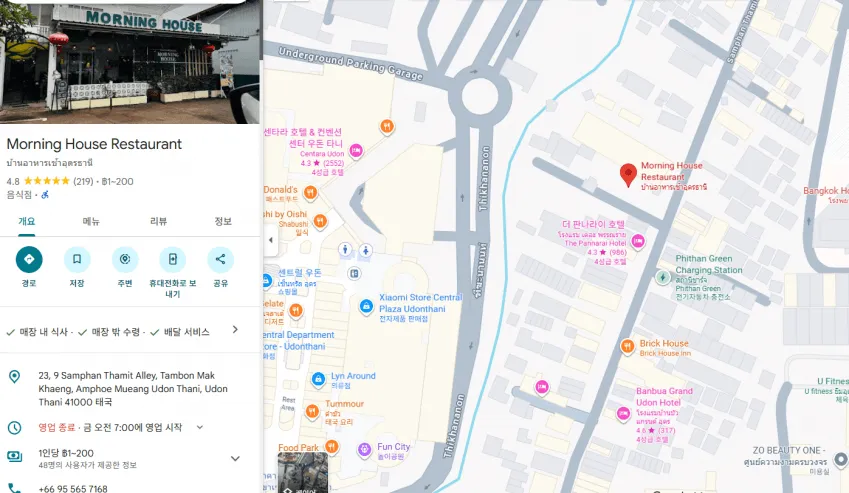
Task: Expand the service options chevron
Action: tap(235, 330)
